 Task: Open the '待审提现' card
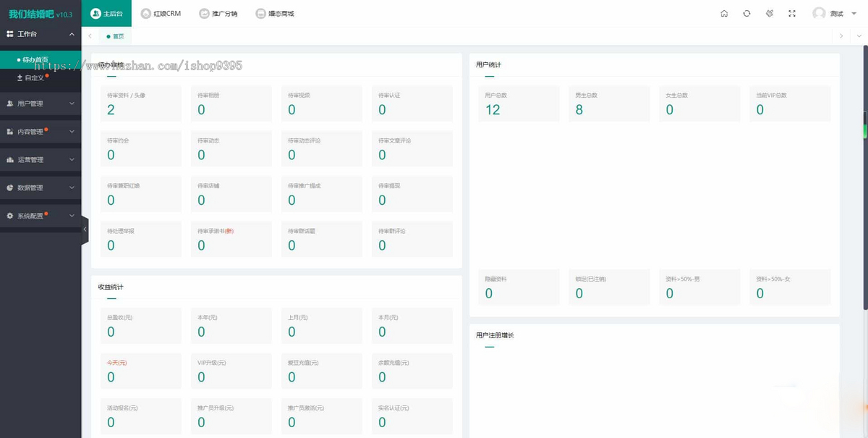click(412, 194)
